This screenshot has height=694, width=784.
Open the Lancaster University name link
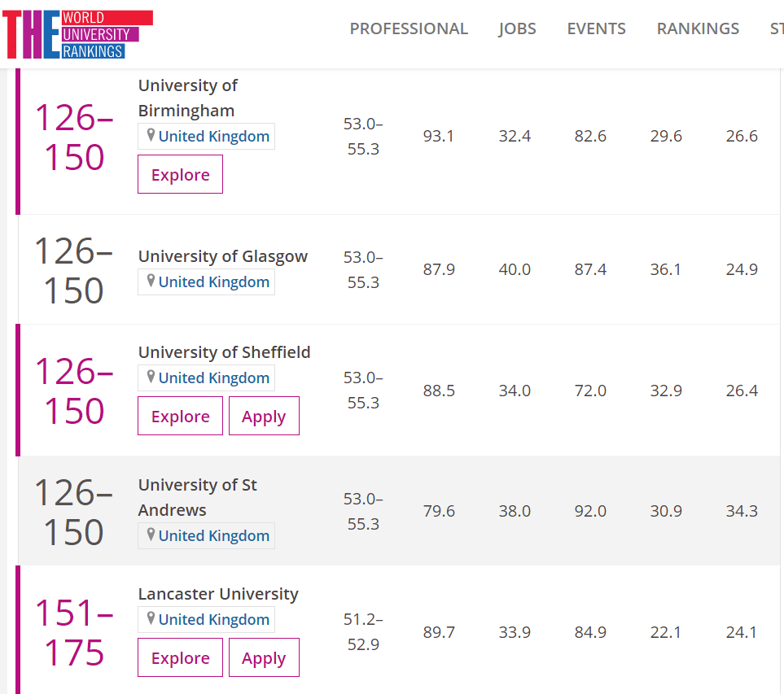[x=218, y=594]
